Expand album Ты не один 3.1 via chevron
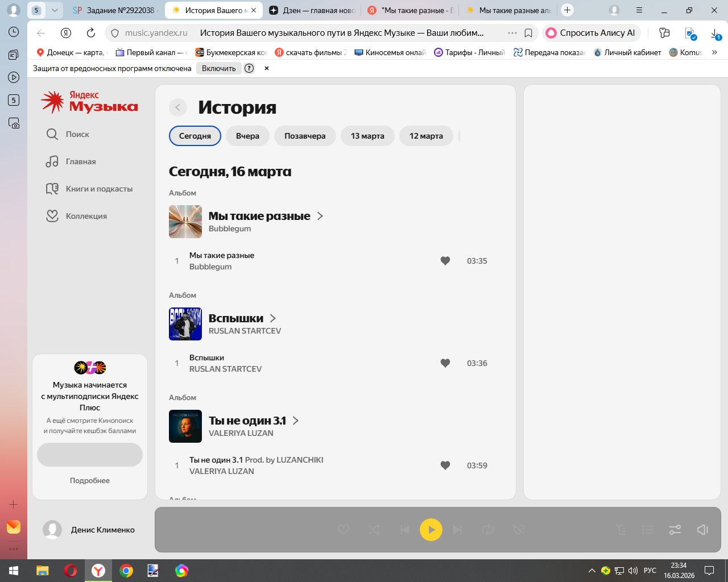 (x=296, y=421)
